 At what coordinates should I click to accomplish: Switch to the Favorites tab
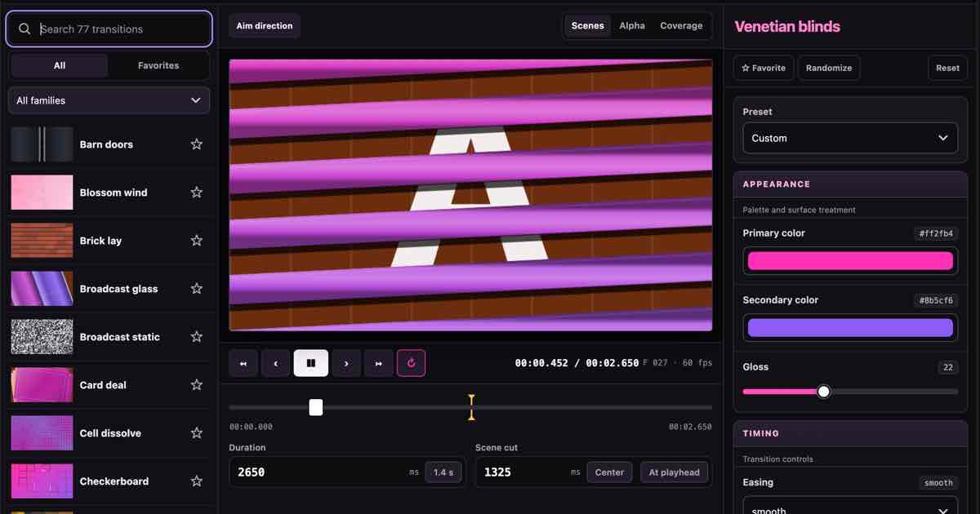158,65
